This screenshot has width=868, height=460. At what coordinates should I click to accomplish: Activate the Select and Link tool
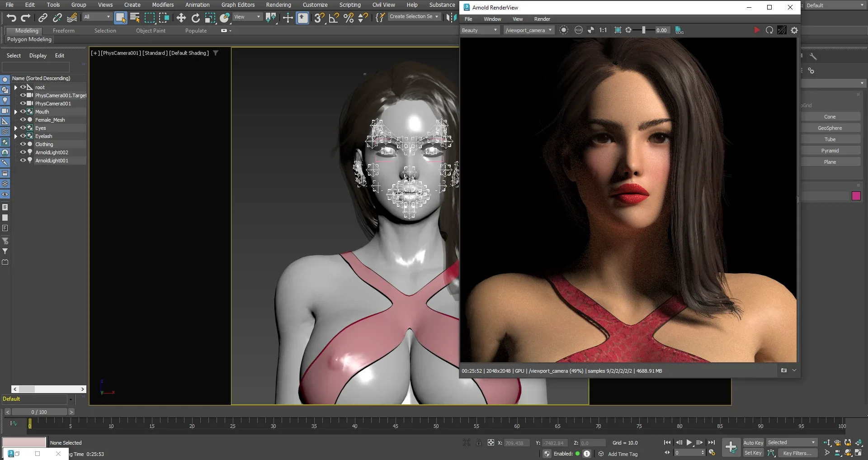tap(42, 18)
